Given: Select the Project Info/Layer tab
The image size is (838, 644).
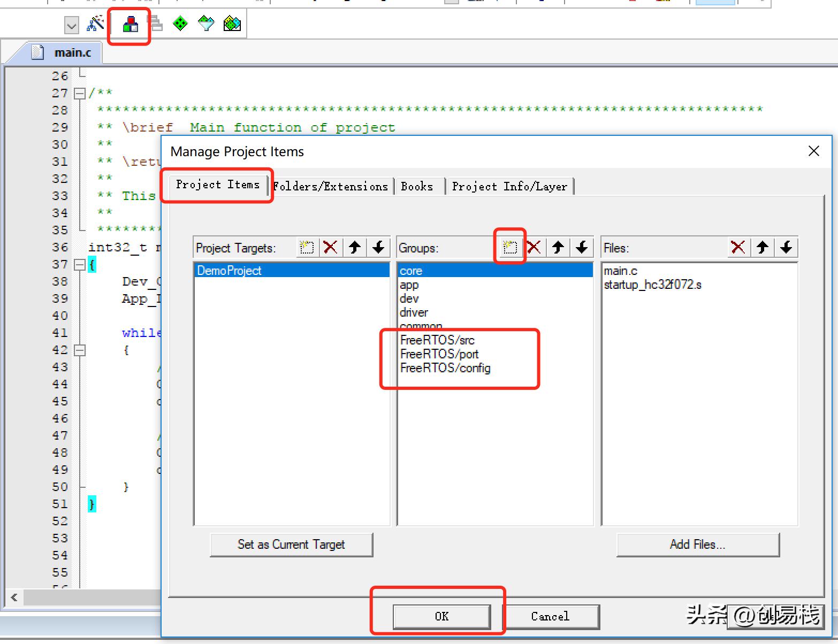Looking at the screenshot, I should click(x=509, y=186).
